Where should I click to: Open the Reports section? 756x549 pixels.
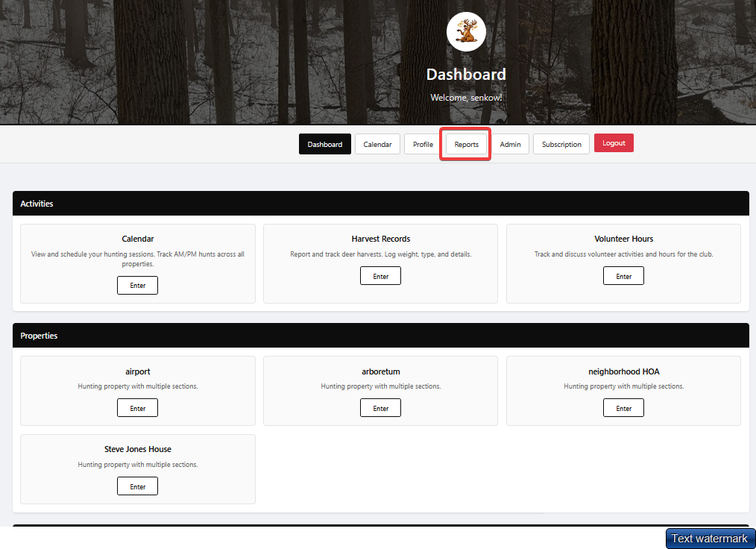464,143
